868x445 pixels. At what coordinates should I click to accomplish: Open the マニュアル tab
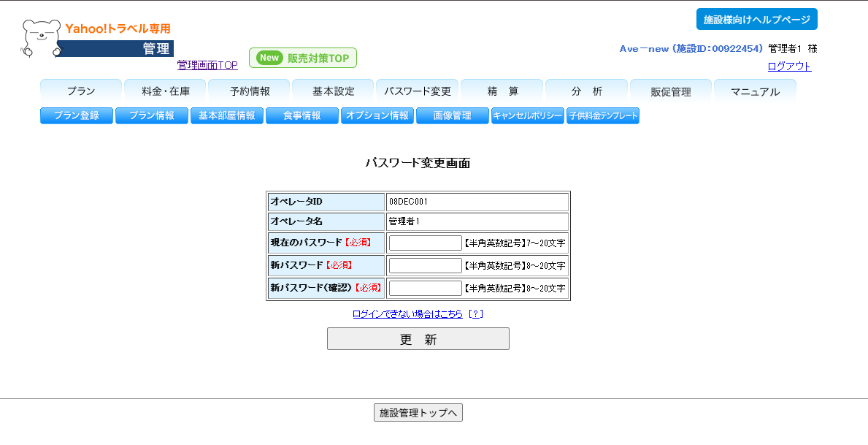tap(756, 91)
